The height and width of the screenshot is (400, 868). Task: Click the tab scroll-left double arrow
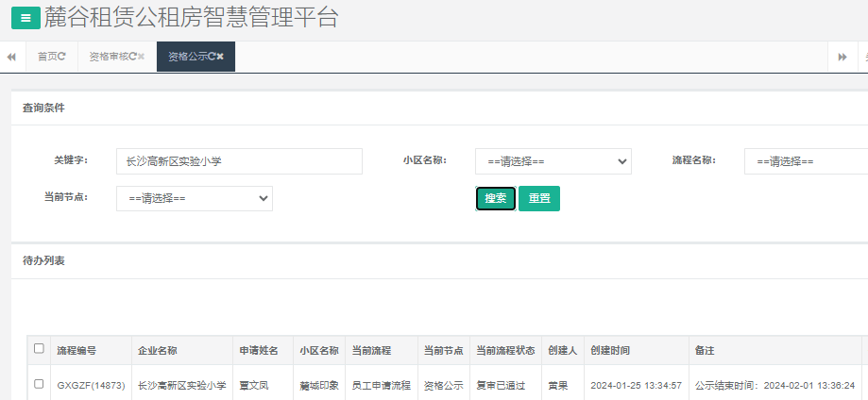[x=11, y=57]
